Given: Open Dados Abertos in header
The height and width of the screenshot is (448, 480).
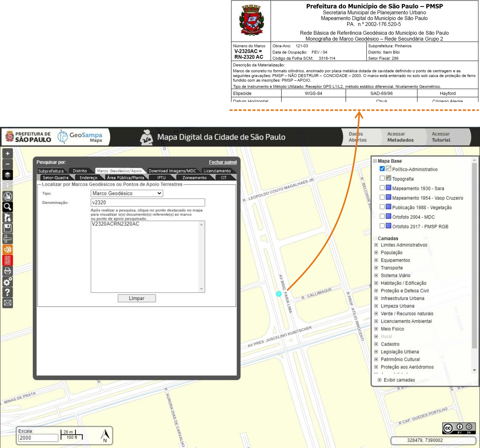Looking at the screenshot, I should pyautogui.click(x=357, y=137).
